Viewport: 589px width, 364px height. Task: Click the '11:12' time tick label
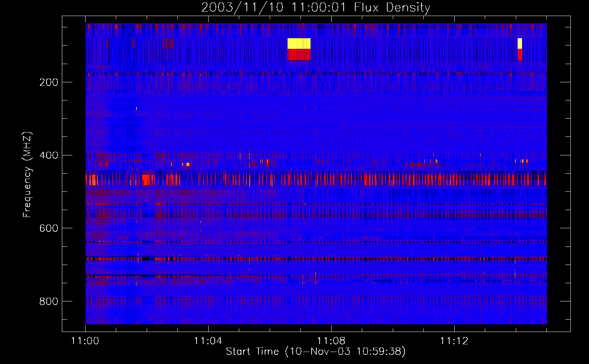[x=454, y=341]
